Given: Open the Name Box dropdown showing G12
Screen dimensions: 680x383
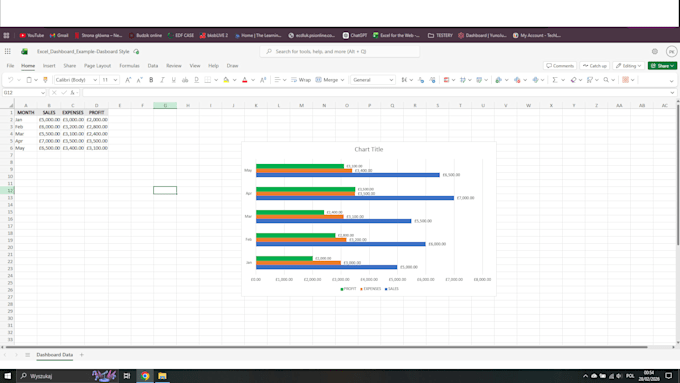Looking at the screenshot, I should point(42,92).
